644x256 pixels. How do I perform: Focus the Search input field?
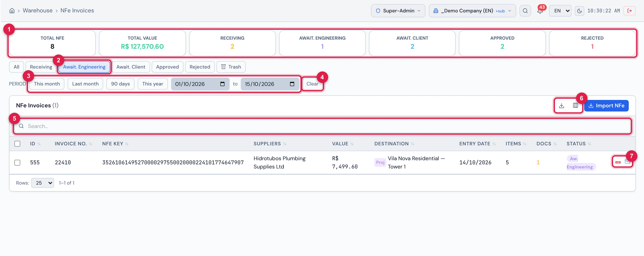point(322,126)
